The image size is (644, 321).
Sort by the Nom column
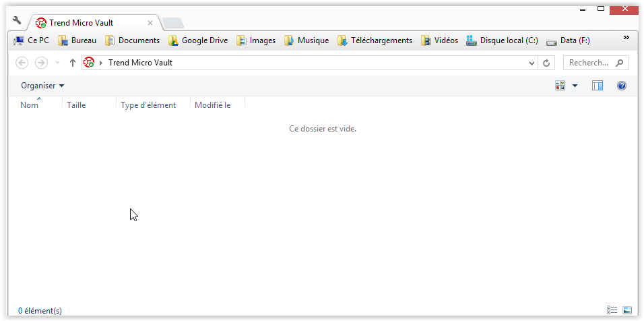pyautogui.click(x=35, y=105)
